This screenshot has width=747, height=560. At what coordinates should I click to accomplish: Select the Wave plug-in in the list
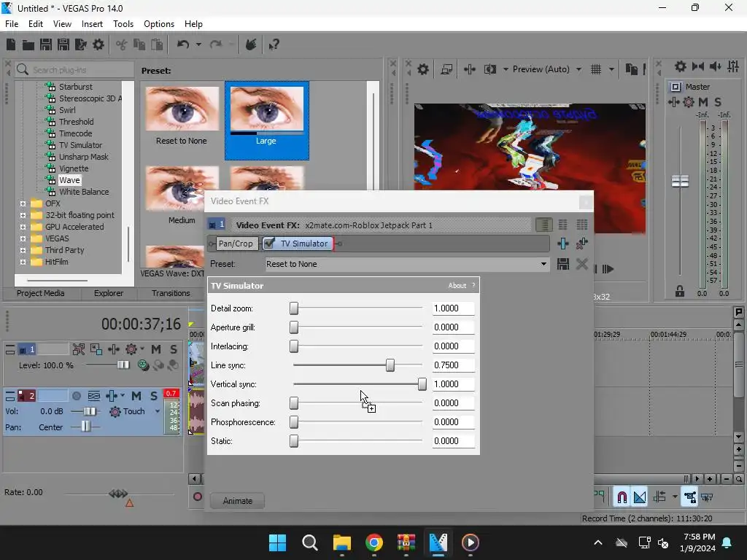[69, 180]
